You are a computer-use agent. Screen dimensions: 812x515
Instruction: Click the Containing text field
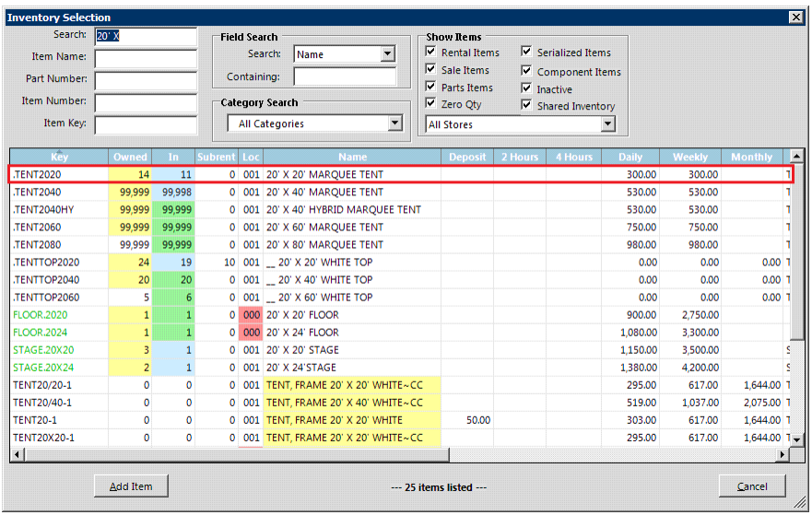point(345,77)
